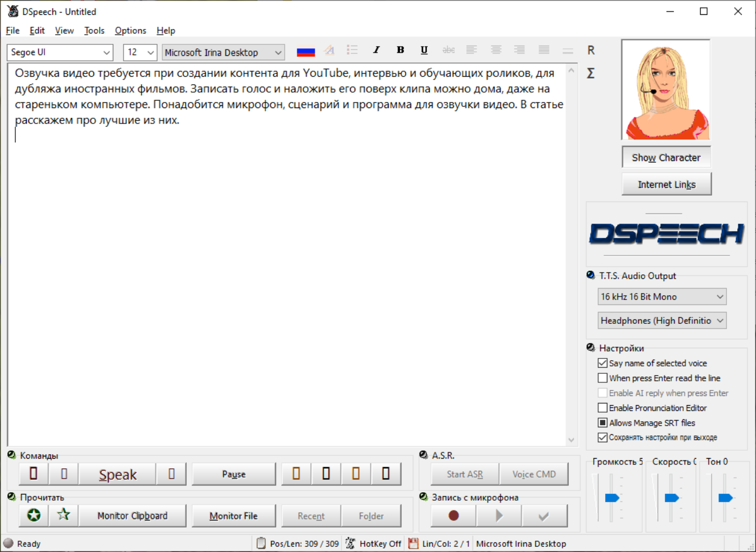Click the Folder button
Image resolution: width=756 pixels, height=552 pixels.
coord(371,516)
